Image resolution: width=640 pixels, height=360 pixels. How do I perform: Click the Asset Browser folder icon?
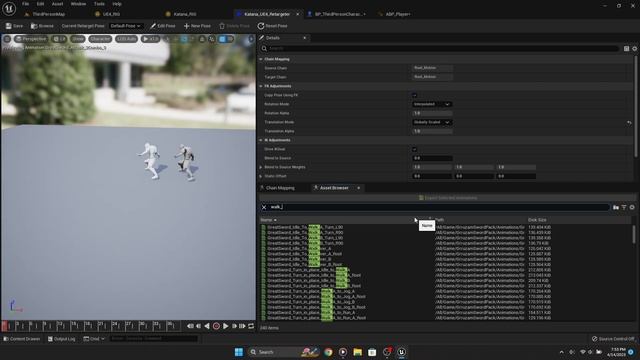(616, 207)
